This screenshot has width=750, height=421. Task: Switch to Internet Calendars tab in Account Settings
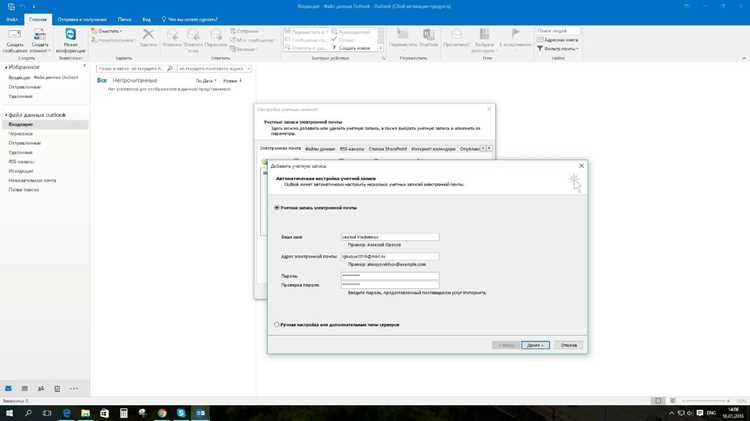pos(433,149)
